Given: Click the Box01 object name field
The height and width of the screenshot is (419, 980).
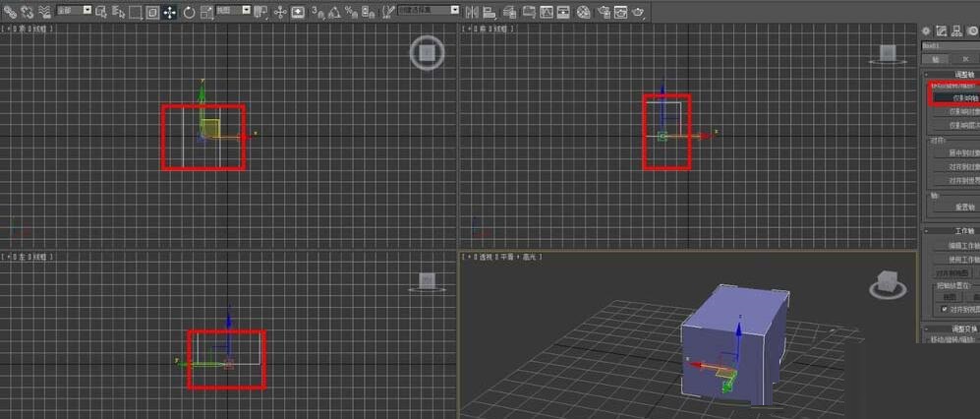Looking at the screenshot, I should [x=951, y=45].
